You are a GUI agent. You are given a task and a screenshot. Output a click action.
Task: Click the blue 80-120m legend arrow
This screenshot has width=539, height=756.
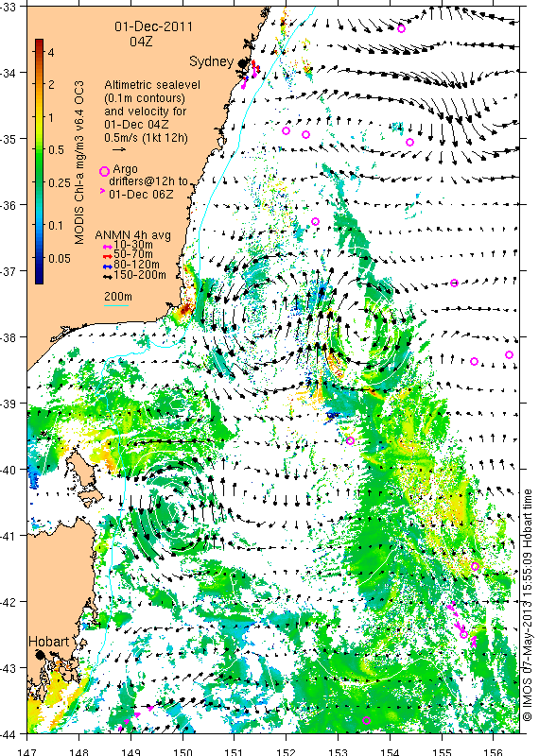[108, 266]
